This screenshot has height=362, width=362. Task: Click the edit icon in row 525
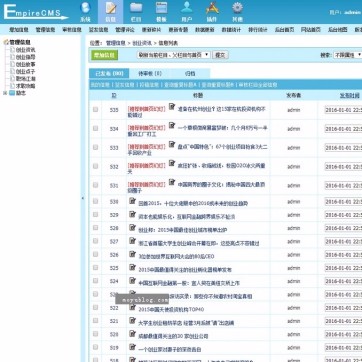coord(132,267)
